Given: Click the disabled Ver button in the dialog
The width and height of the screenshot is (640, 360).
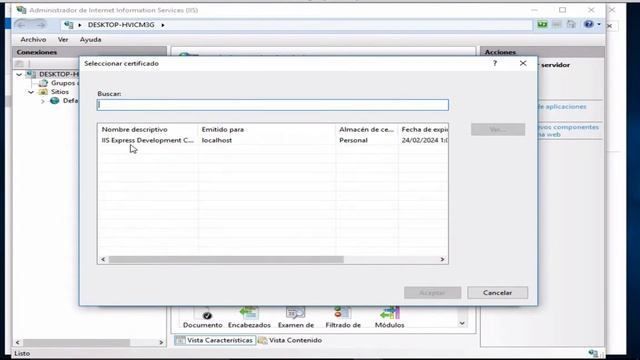Looking at the screenshot, I should [498, 129].
